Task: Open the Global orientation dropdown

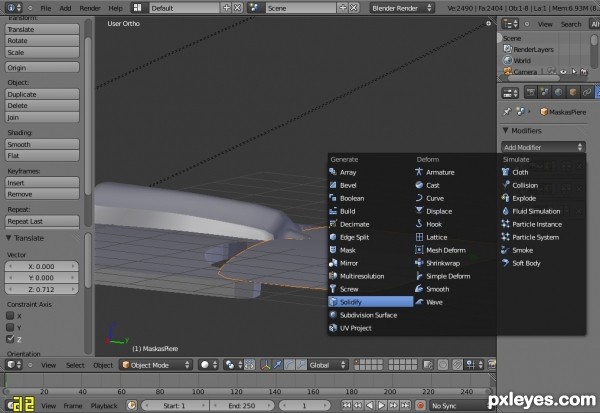Action: (x=328, y=365)
